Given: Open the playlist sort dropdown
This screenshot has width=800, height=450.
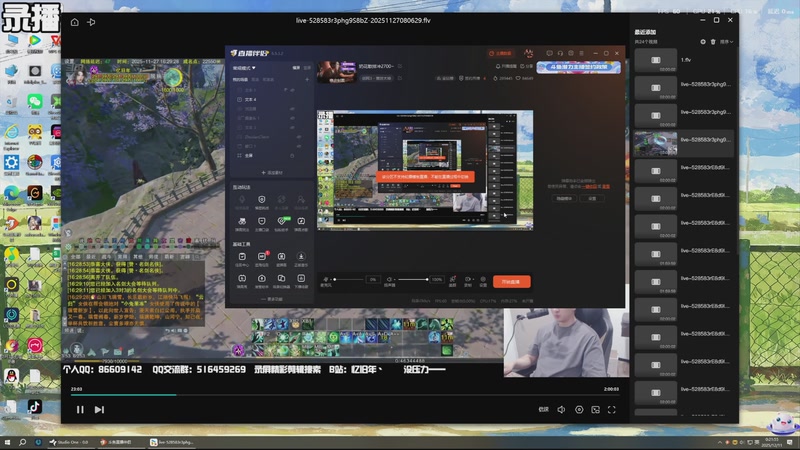Looking at the screenshot, I should click(727, 42).
